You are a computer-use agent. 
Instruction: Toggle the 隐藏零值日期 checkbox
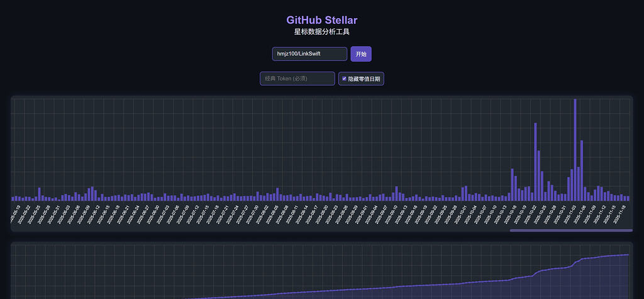pos(344,79)
